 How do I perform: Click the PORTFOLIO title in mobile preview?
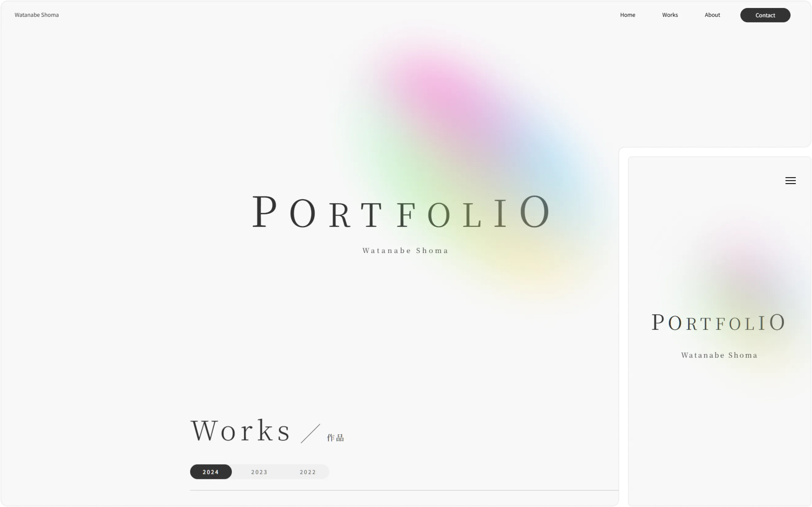[718, 323]
